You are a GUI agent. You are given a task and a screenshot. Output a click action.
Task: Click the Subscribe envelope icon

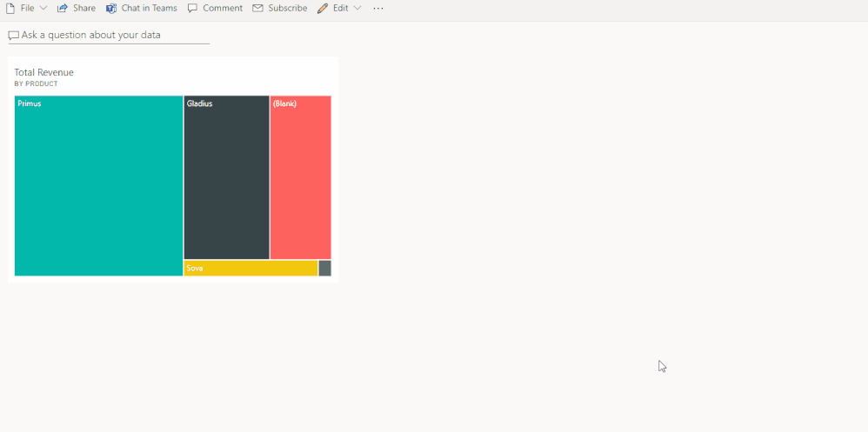click(257, 8)
